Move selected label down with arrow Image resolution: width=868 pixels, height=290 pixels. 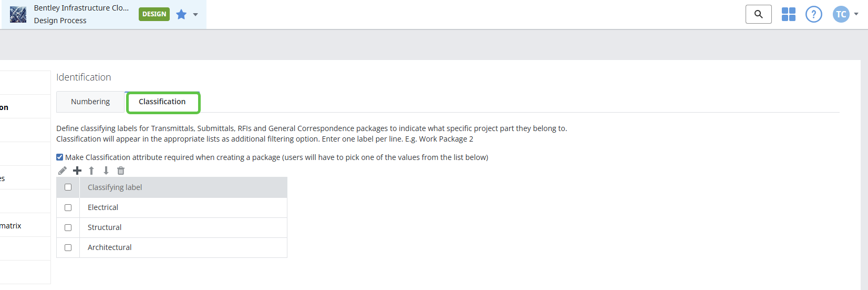click(x=106, y=171)
